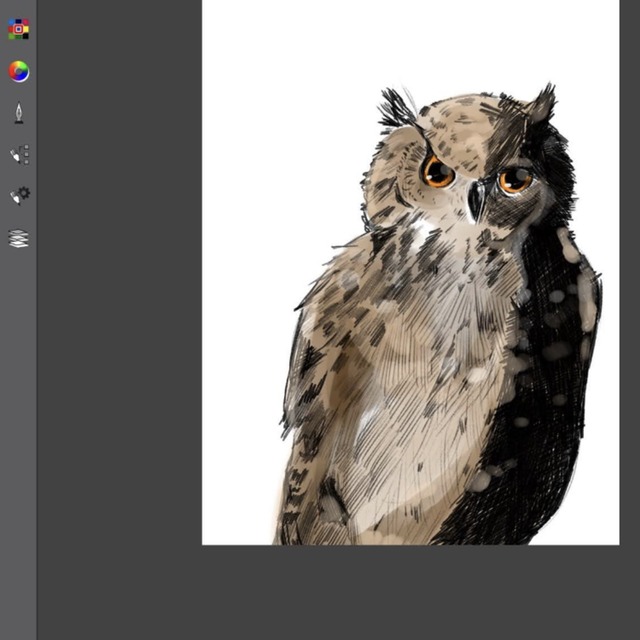This screenshot has width=640, height=640.
Task: Click the owl's tan chest feathers
Action: [x=420, y=400]
